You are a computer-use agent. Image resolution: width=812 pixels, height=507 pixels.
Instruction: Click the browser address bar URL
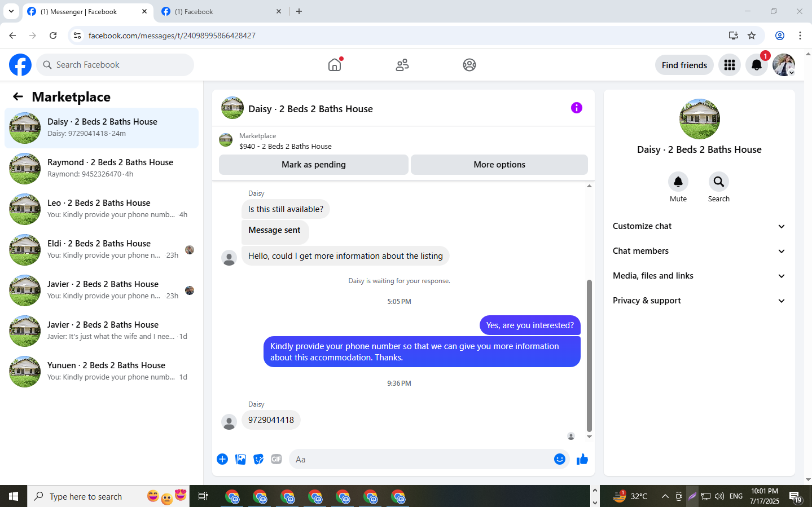(172, 36)
